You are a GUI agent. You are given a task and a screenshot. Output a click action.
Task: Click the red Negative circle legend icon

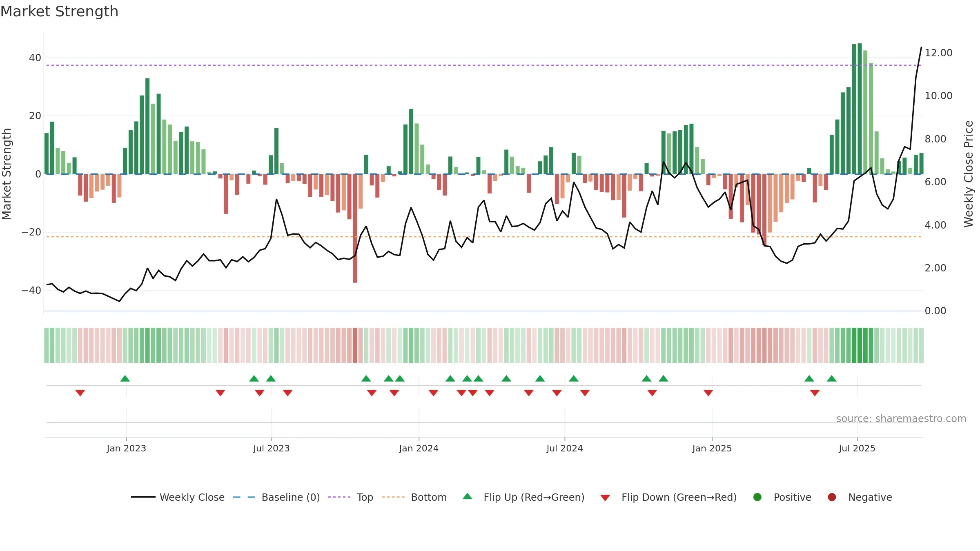pyautogui.click(x=832, y=497)
